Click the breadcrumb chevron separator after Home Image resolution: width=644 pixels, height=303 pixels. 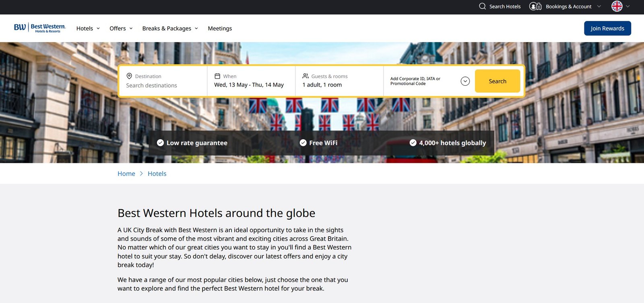pyautogui.click(x=141, y=174)
